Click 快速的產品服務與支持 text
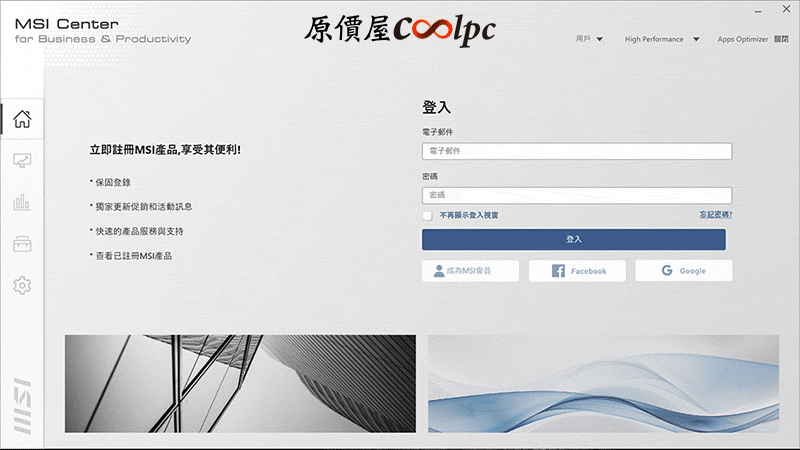 pyautogui.click(x=139, y=231)
